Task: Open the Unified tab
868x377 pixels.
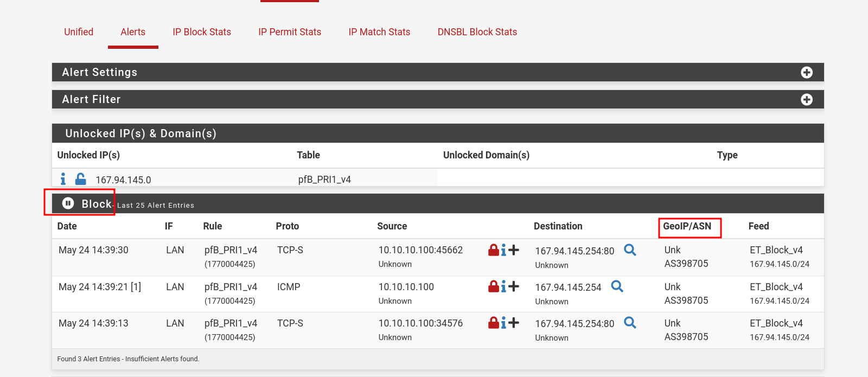Action: (x=79, y=32)
